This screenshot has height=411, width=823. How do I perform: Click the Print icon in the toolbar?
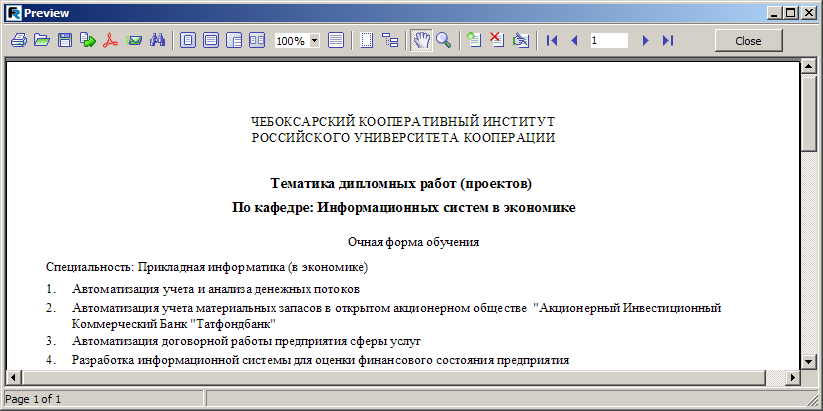[19, 40]
